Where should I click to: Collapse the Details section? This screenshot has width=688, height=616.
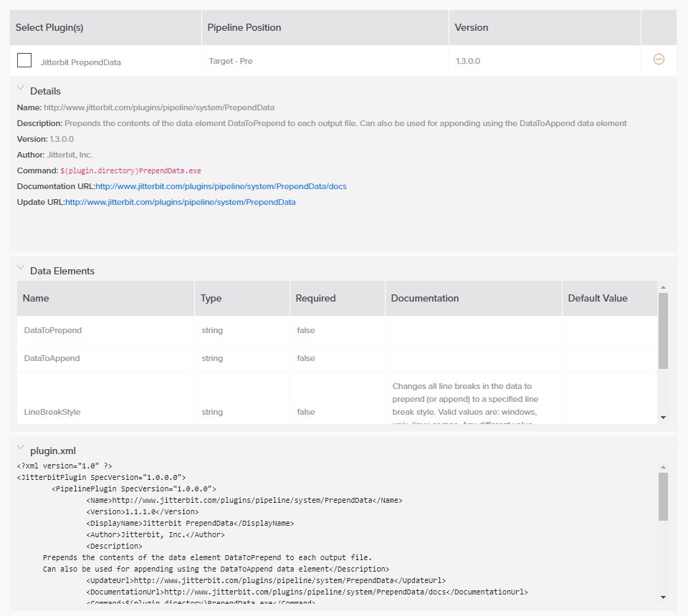click(x=20, y=87)
